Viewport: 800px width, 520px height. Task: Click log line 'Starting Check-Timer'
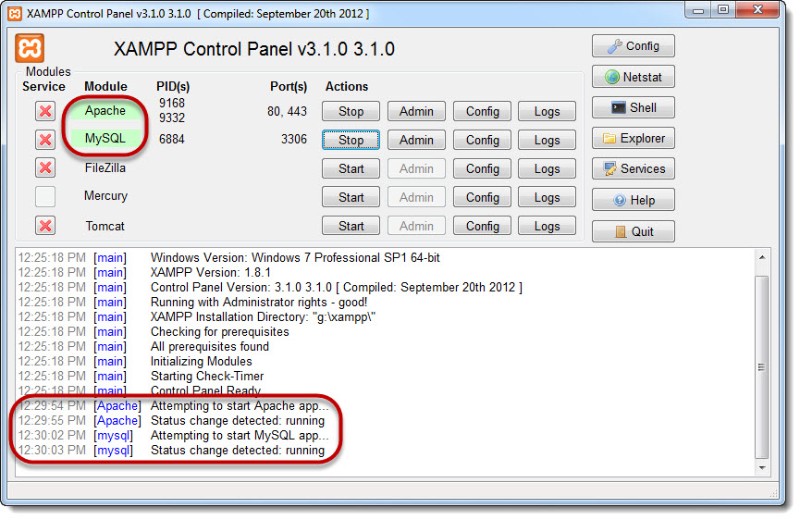(x=207, y=376)
